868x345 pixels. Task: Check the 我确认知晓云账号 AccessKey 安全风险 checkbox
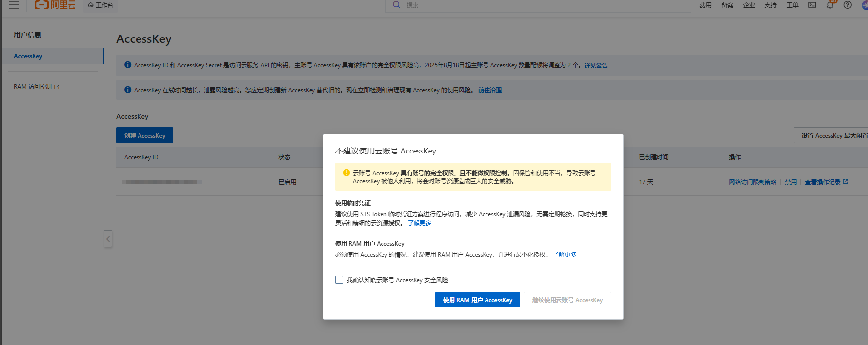click(x=339, y=280)
